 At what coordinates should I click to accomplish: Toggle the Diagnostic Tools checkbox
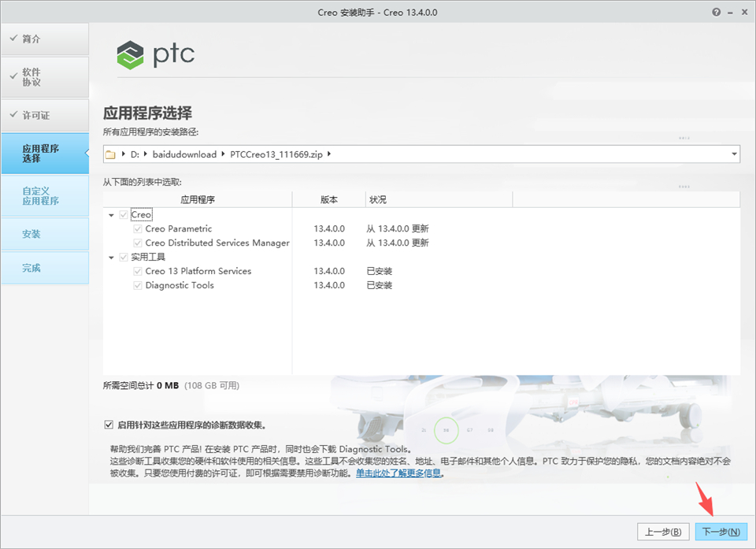[137, 285]
